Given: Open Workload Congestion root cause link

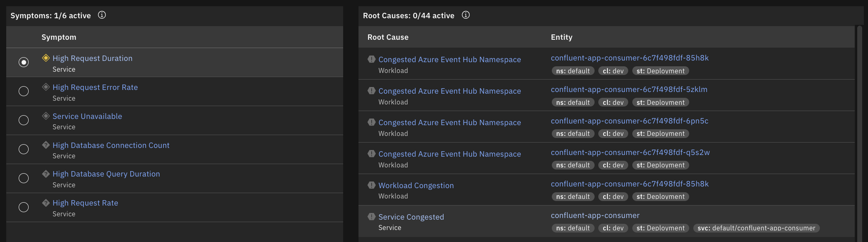Looking at the screenshot, I should pos(416,186).
